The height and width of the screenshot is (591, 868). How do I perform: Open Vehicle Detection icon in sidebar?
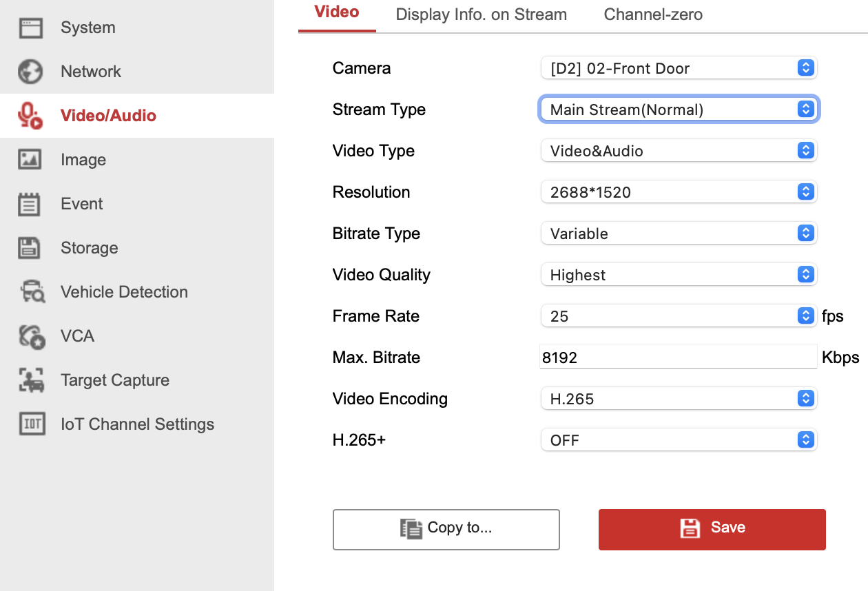pos(32,292)
